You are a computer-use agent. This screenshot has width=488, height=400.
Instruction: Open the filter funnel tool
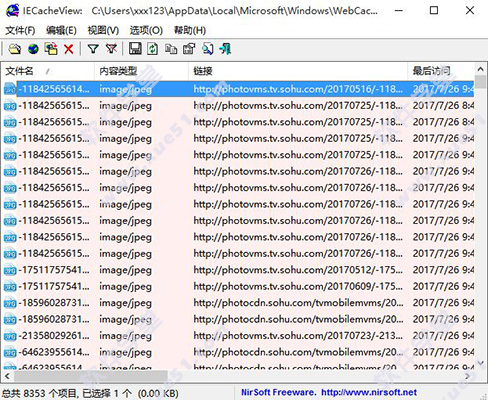(93, 49)
